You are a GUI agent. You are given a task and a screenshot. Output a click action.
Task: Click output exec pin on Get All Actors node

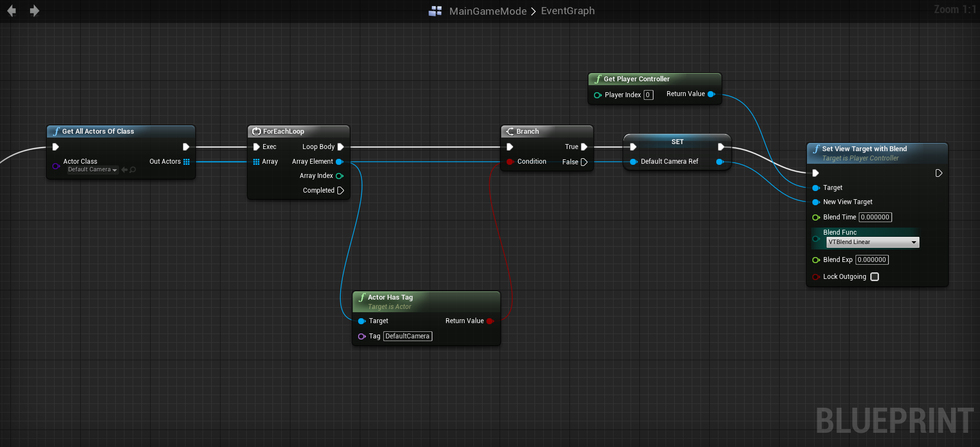[x=186, y=147]
